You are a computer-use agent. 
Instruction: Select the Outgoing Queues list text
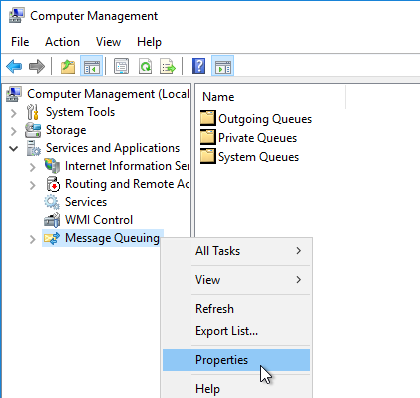(265, 119)
